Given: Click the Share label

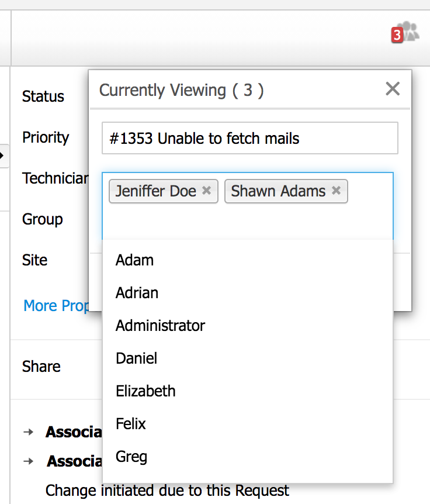Looking at the screenshot, I should 41,367.
